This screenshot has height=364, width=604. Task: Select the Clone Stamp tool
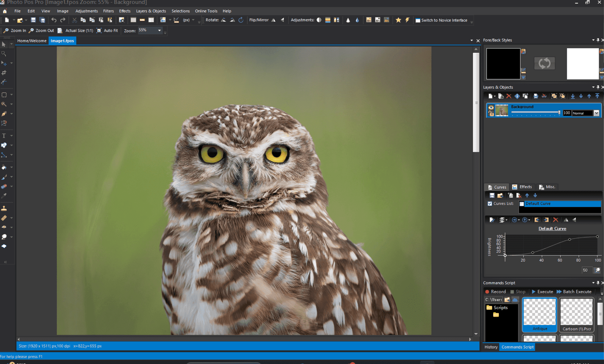pos(4,208)
